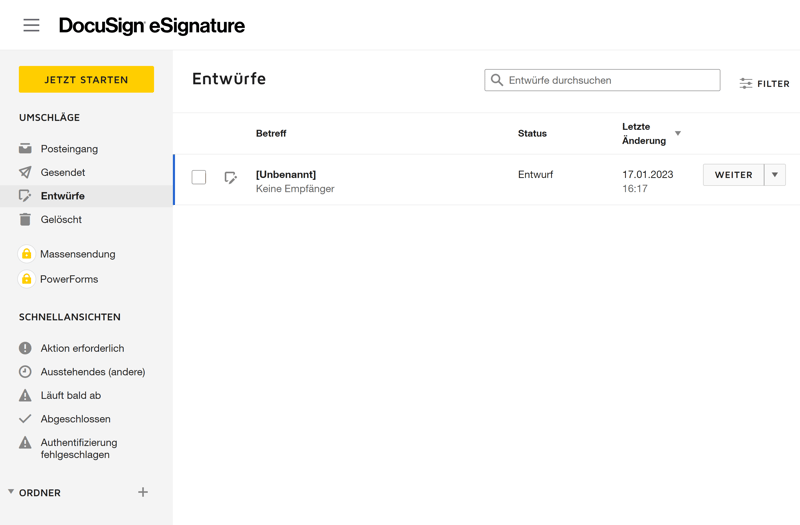Image resolution: width=800 pixels, height=525 pixels.
Task: Click the Massensendung lock icon
Action: [27, 254]
